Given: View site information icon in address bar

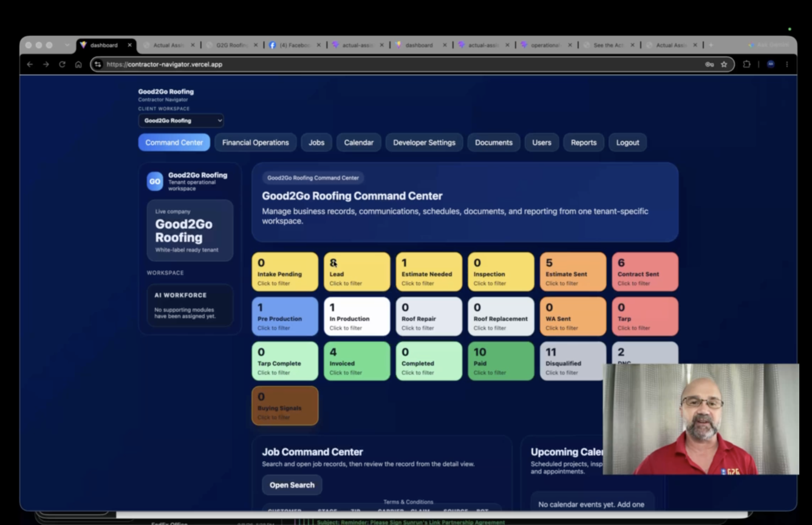Looking at the screenshot, I should [98, 64].
